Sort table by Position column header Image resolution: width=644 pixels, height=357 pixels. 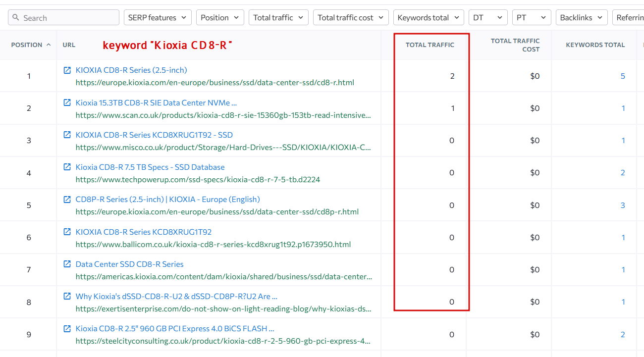tap(27, 45)
